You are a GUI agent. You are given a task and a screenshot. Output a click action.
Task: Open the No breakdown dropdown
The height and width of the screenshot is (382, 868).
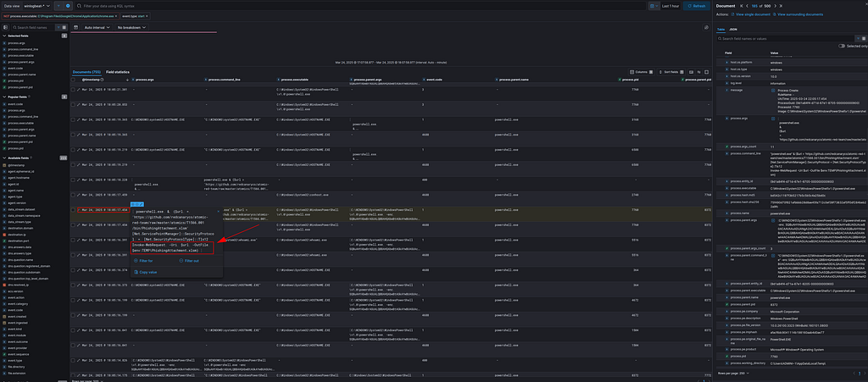[x=131, y=27]
